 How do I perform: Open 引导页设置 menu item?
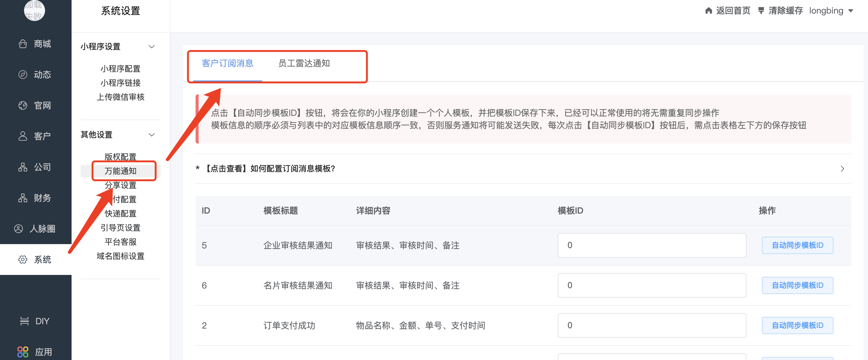(120, 228)
